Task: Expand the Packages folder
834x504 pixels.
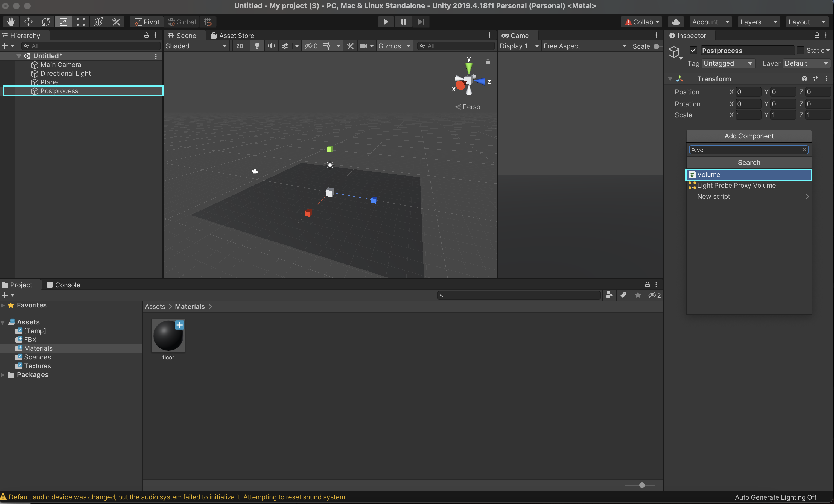Action: click(x=3, y=375)
